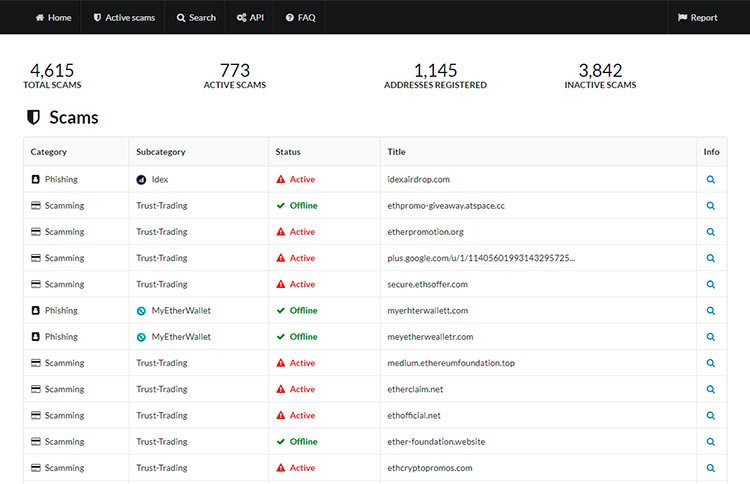Click the ethpromo-giveaway.atspace.cc title
This screenshot has height=484, width=750.
click(446, 206)
